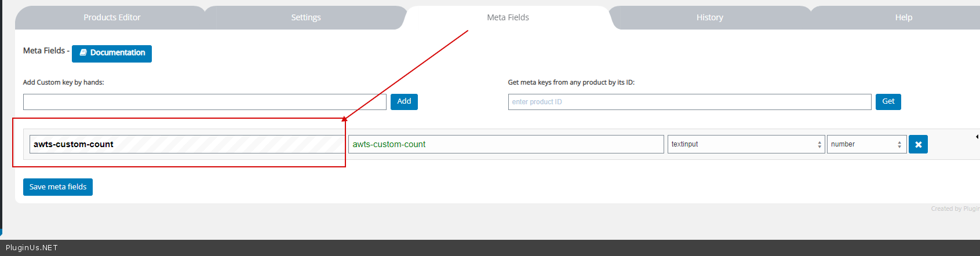This screenshot has width=980, height=256.
Task: Go to the History tab
Action: [709, 17]
